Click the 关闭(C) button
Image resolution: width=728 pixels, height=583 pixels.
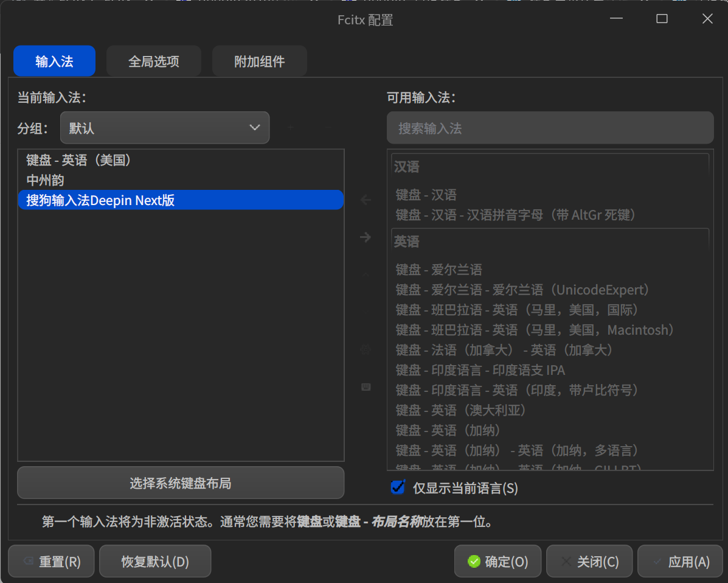589,562
